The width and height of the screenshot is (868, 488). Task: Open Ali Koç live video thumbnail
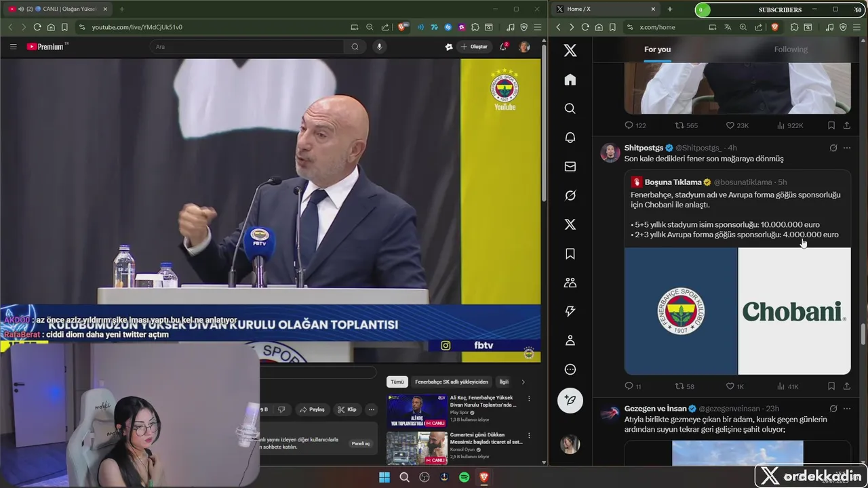417,411
